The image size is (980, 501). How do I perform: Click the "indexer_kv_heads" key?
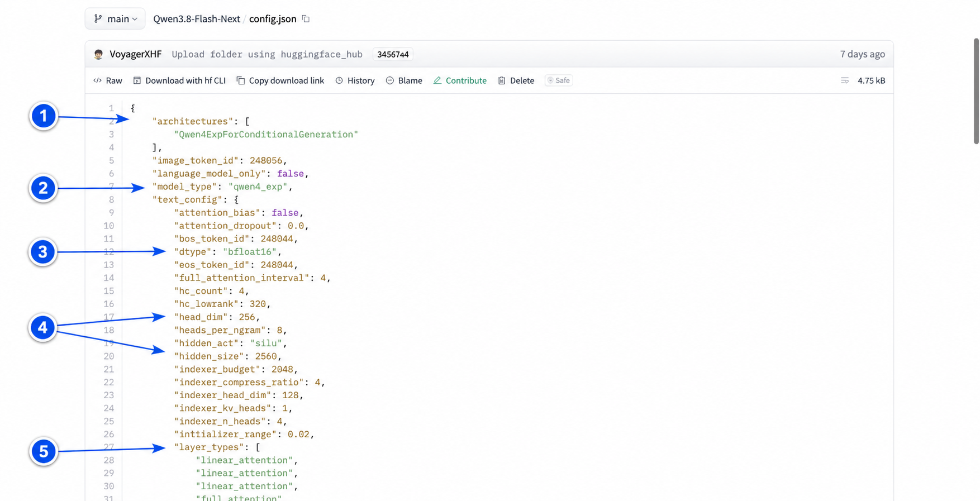223,408
